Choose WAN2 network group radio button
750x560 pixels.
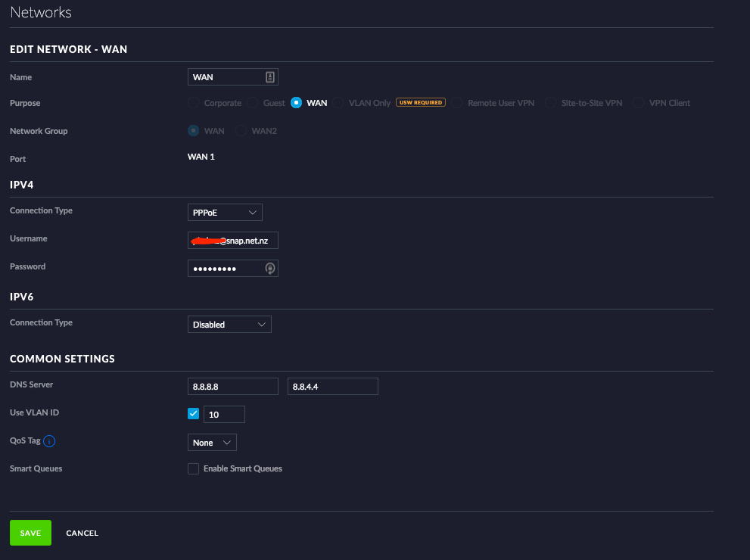click(x=241, y=131)
